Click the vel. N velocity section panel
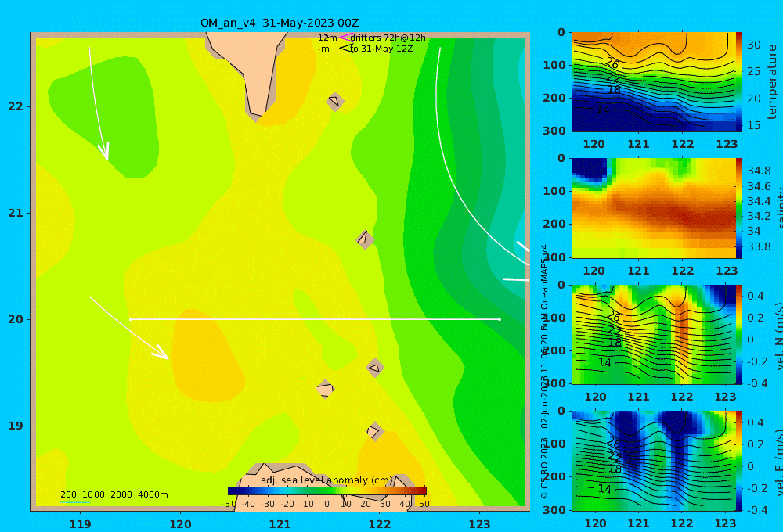The image size is (783, 532). pyautogui.click(x=653, y=334)
